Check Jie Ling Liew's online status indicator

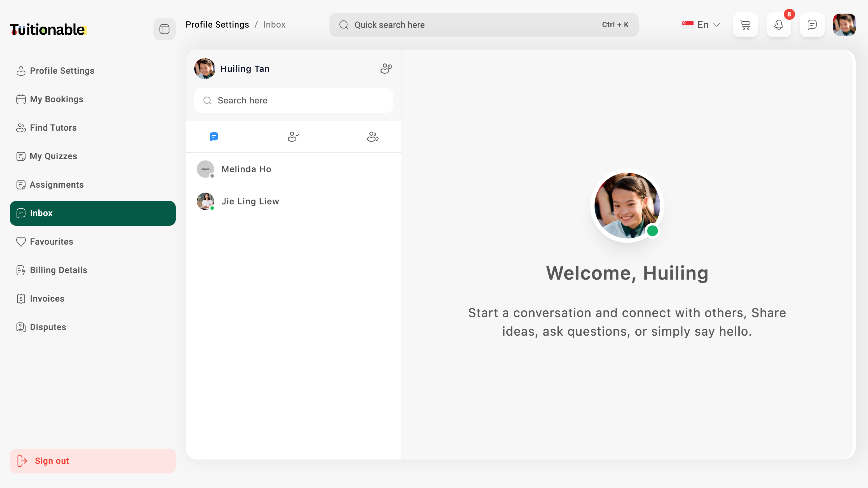(x=212, y=208)
